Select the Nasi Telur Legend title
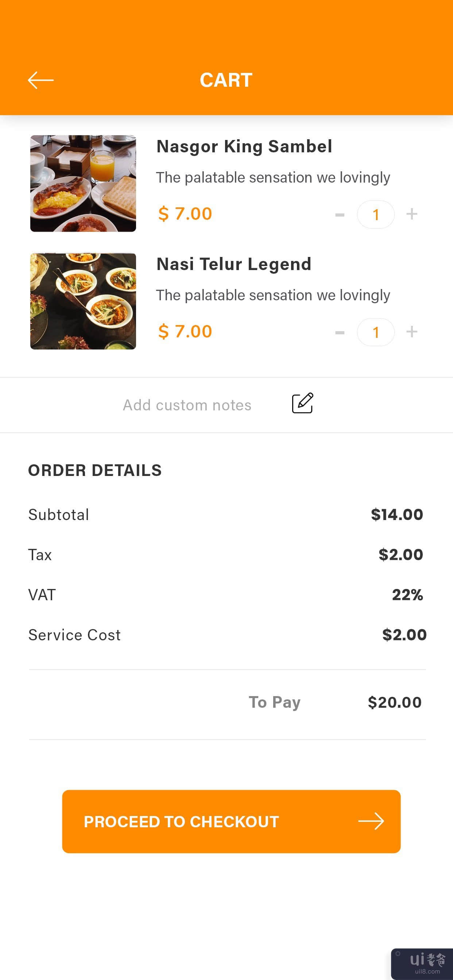 click(x=234, y=264)
